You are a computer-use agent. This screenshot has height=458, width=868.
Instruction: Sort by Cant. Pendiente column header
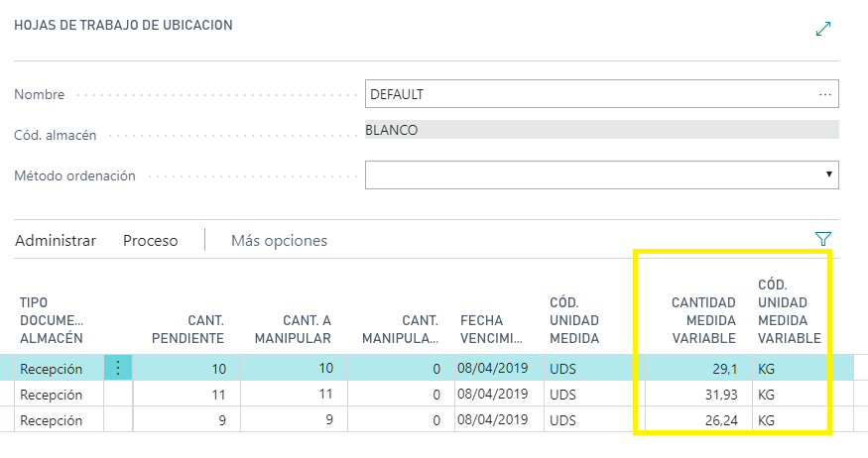pos(187,329)
